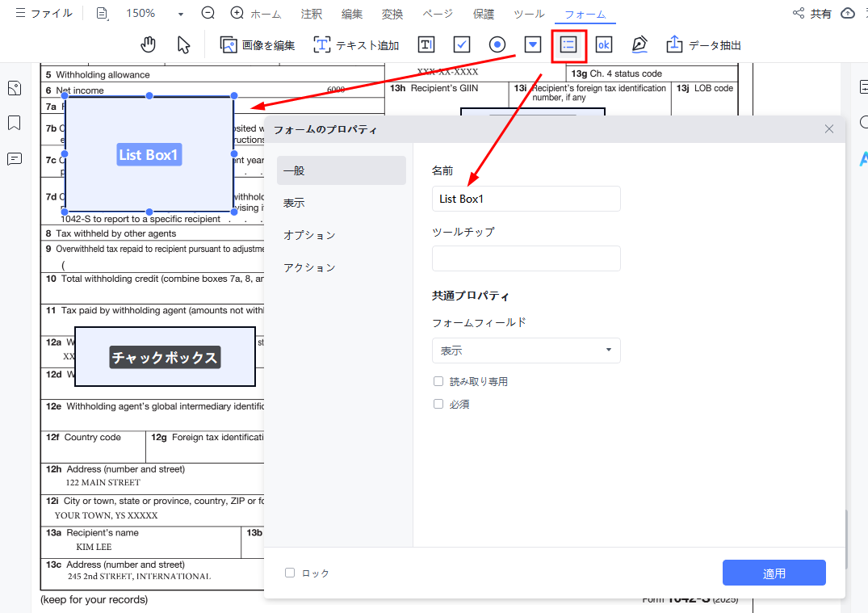Viewport: 868px width, 613px height.
Task: Switch to the 注釈 tab
Action: coord(312,15)
